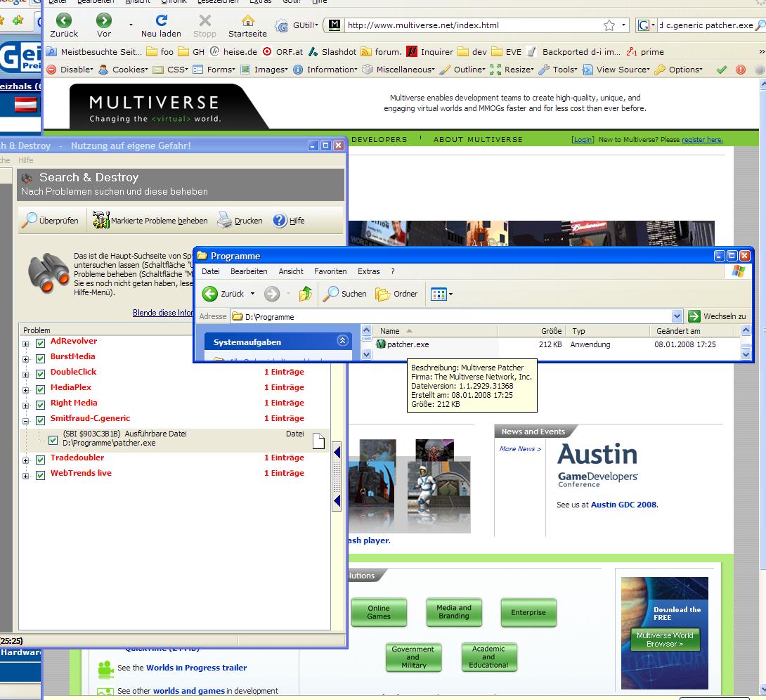Open Austin GDC 2008 link
This screenshot has height=700, width=766.
tap(624, 505)
